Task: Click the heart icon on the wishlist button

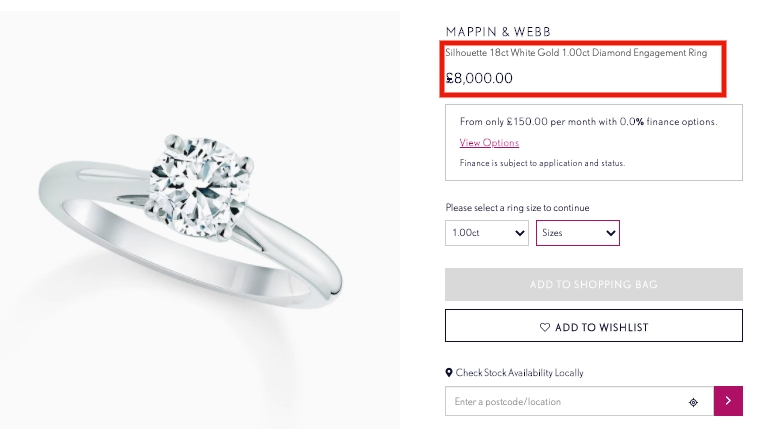Action: coord(545,327)
